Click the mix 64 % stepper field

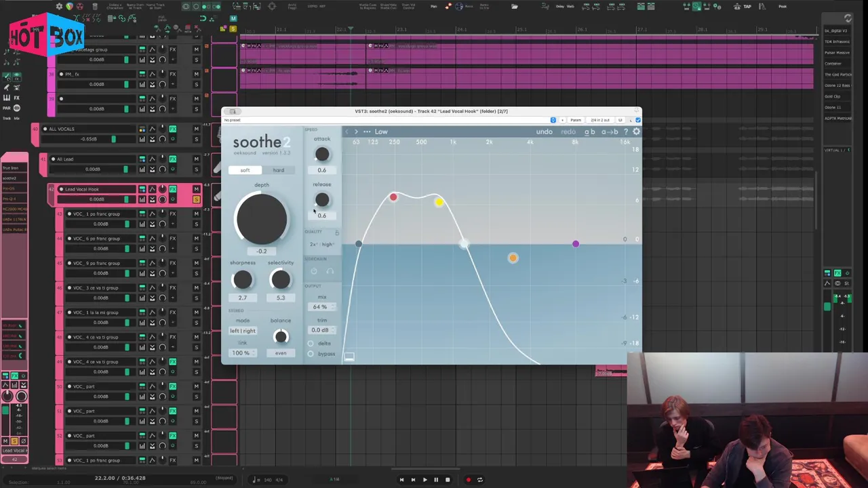(x=322, y=307)
